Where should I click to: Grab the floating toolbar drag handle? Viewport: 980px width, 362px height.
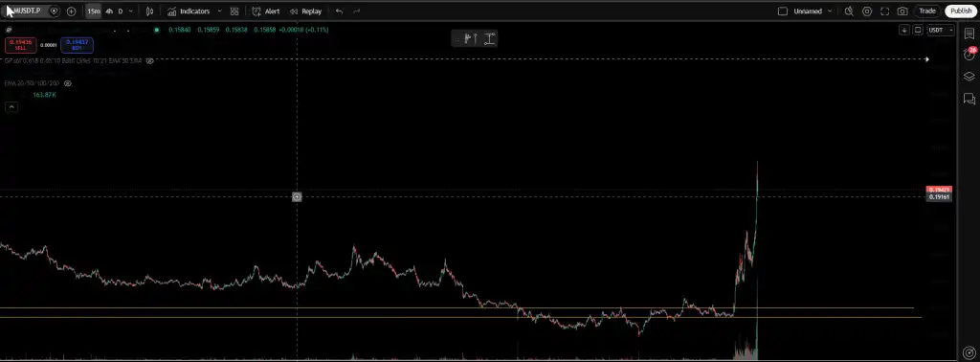(458, 38)
